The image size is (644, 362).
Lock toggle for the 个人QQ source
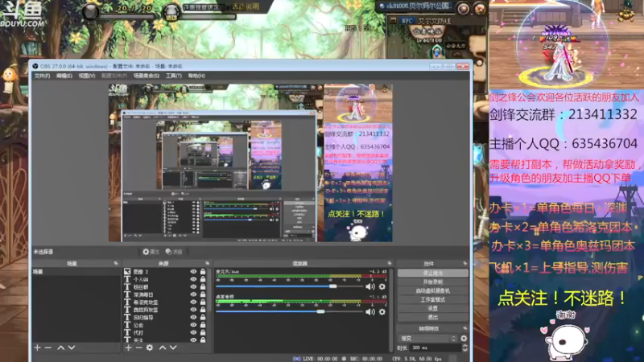203,279
